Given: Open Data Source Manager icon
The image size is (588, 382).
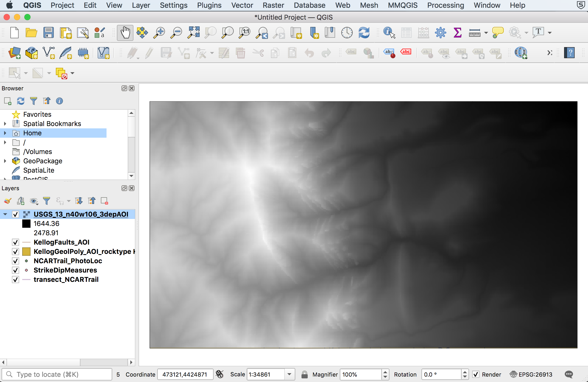Looking at the screenshot, I should point(15,53).
